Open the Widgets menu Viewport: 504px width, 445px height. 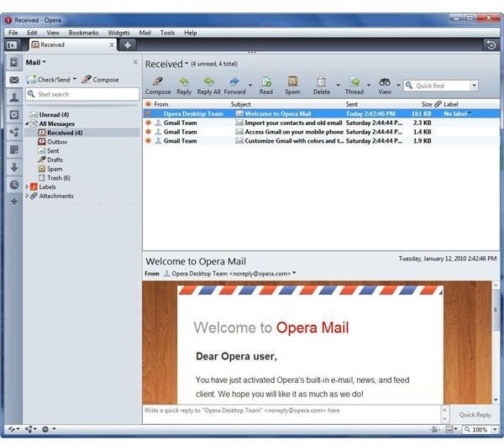(118, 33)
